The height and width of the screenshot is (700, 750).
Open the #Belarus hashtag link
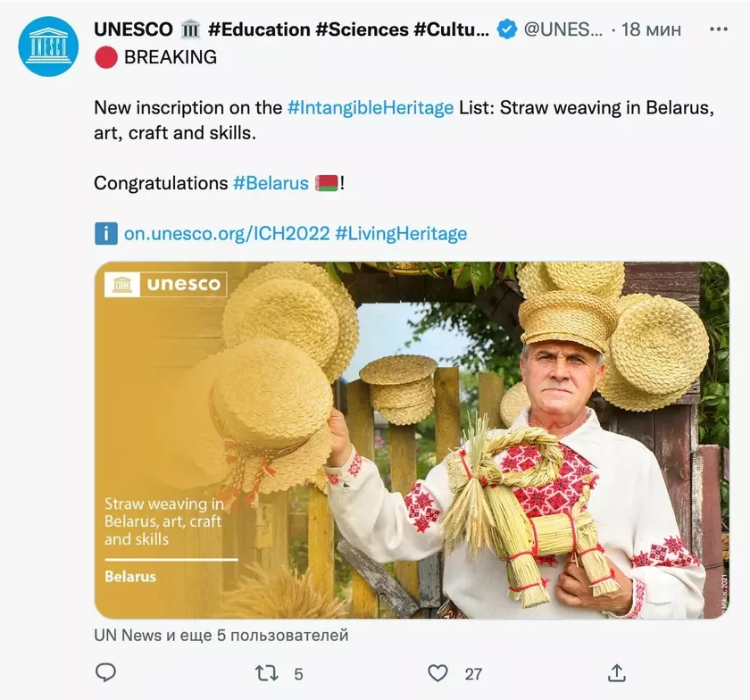tap(271, 183)
